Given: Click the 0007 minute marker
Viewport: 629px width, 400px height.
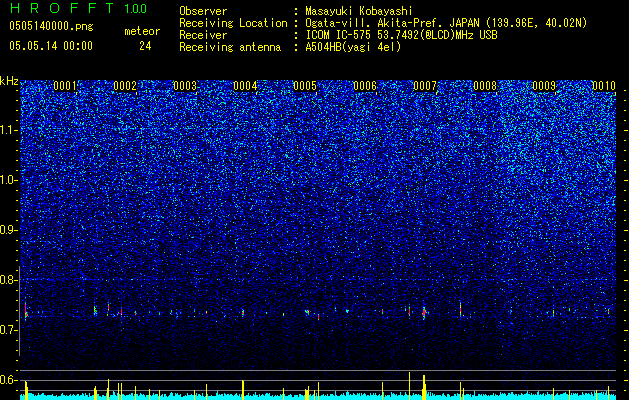Looking at the screenshot, I should pyautogui.click(x=425, y=86).
